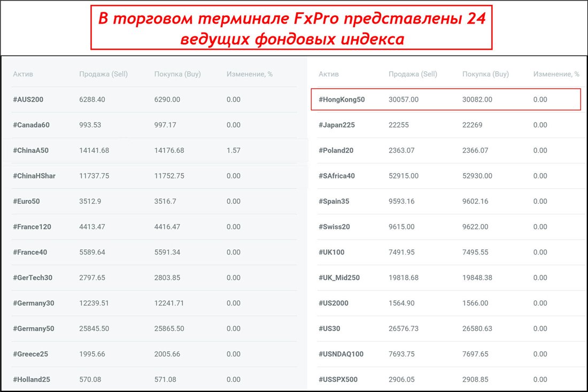
Task: Select France120 buy price 4416.47
Action: [167, 227]
